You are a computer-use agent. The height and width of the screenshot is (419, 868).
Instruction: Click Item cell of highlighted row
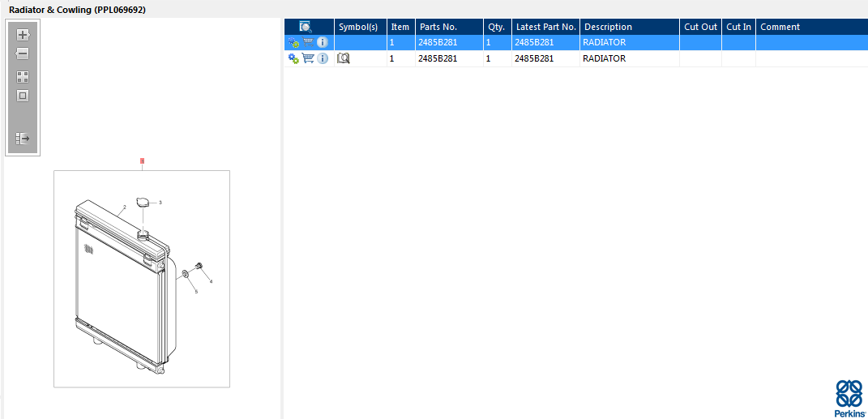pos(401,43)
